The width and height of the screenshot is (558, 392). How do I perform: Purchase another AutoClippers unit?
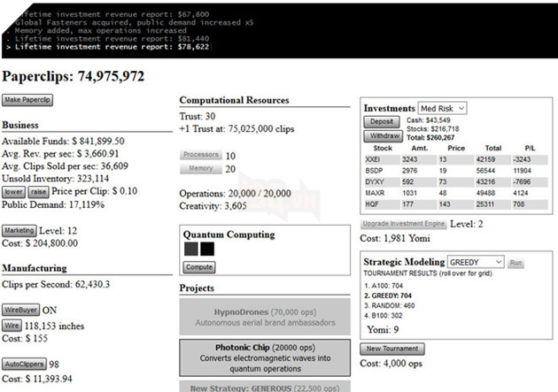(x=25, y=364)
